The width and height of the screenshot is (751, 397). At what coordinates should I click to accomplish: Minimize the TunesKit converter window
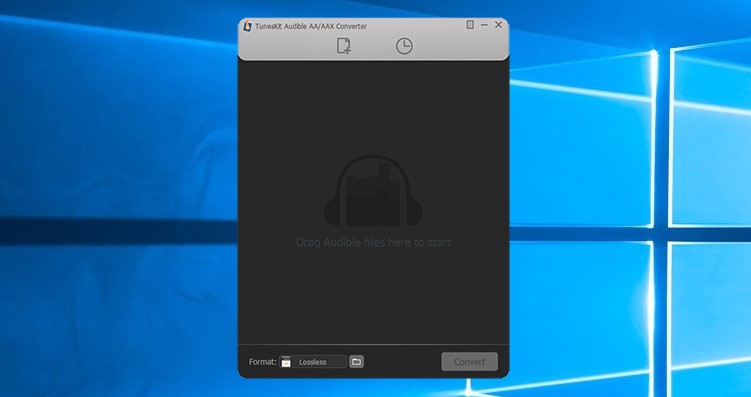coord(484,24)
